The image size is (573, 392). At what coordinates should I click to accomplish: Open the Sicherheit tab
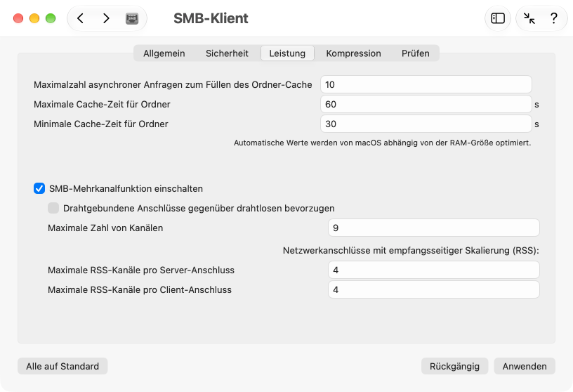227,53
